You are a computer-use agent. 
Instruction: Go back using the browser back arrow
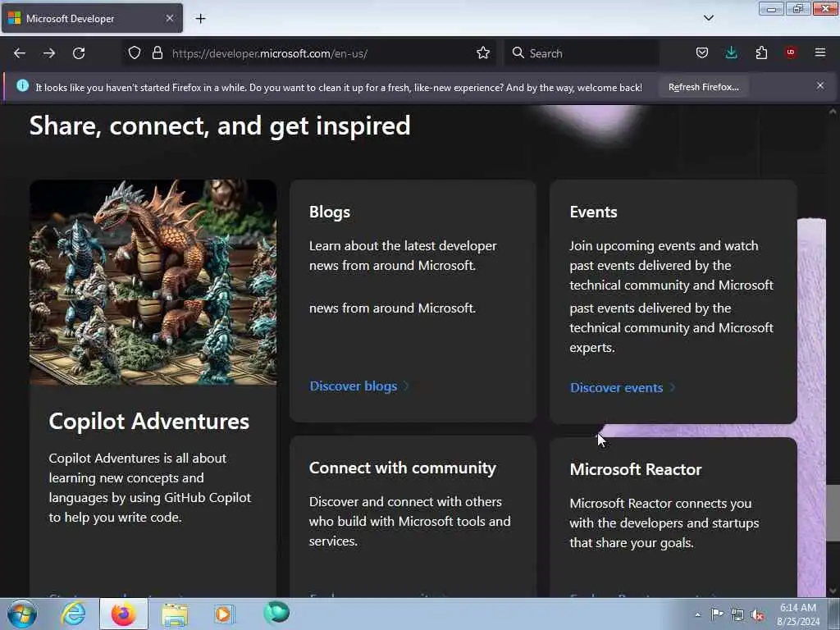point(20,53)
